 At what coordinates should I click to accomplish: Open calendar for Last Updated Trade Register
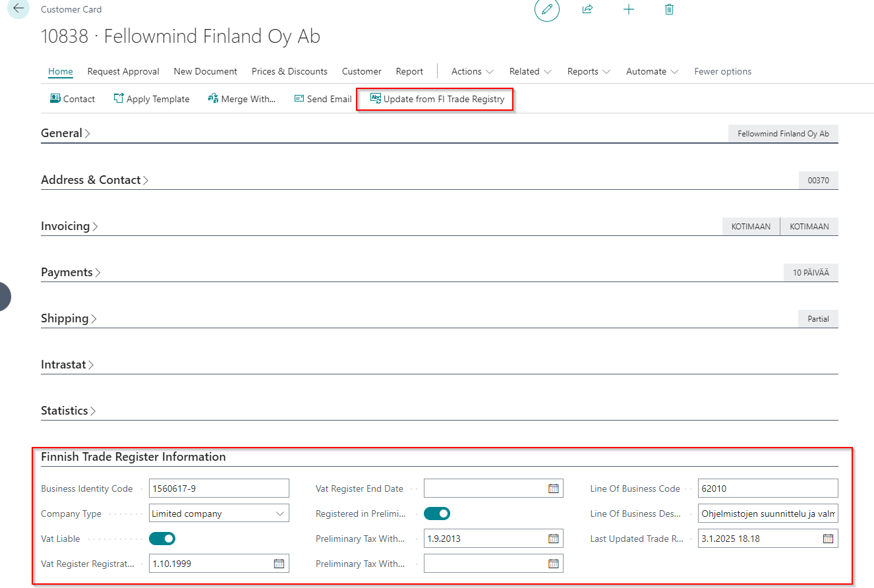click(828, 539)
